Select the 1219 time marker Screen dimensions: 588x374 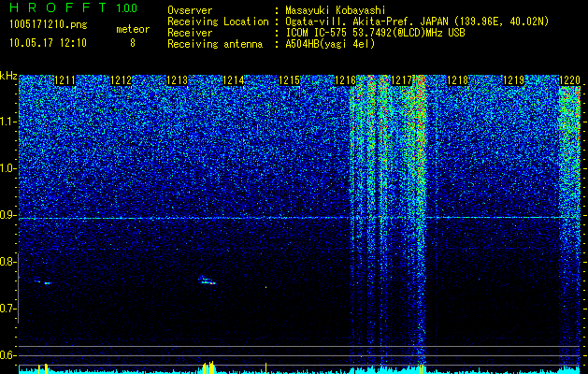pos(513,80)
